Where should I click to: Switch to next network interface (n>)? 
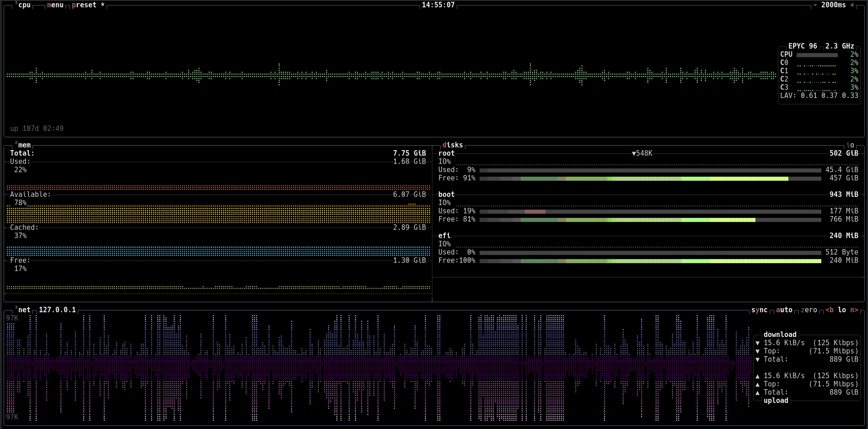tap(854, 310)
